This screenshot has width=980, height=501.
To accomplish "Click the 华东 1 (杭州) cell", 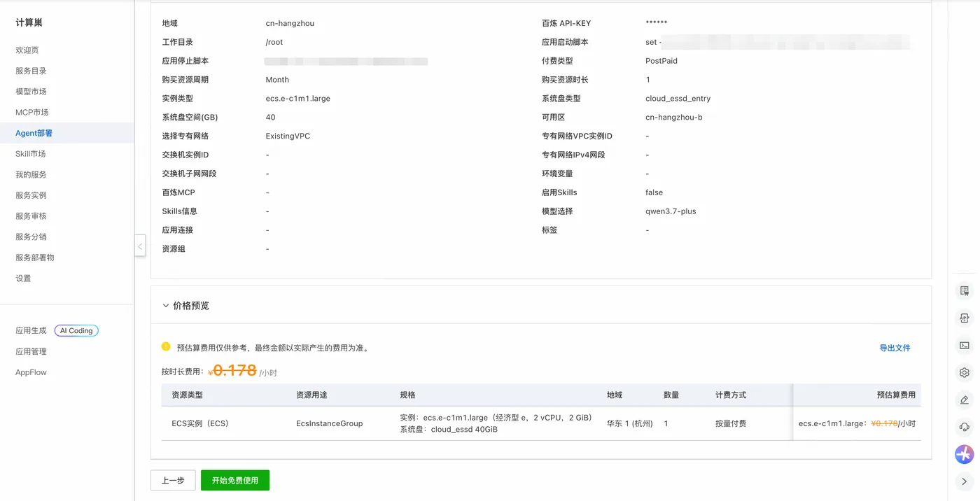I will point(630,423).
